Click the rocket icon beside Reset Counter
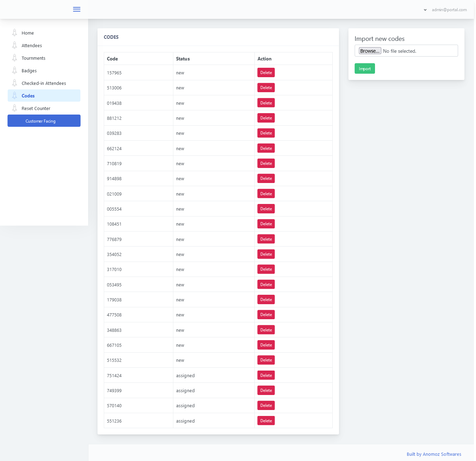This screenshot has height=461, width=476. pos(15,108)
